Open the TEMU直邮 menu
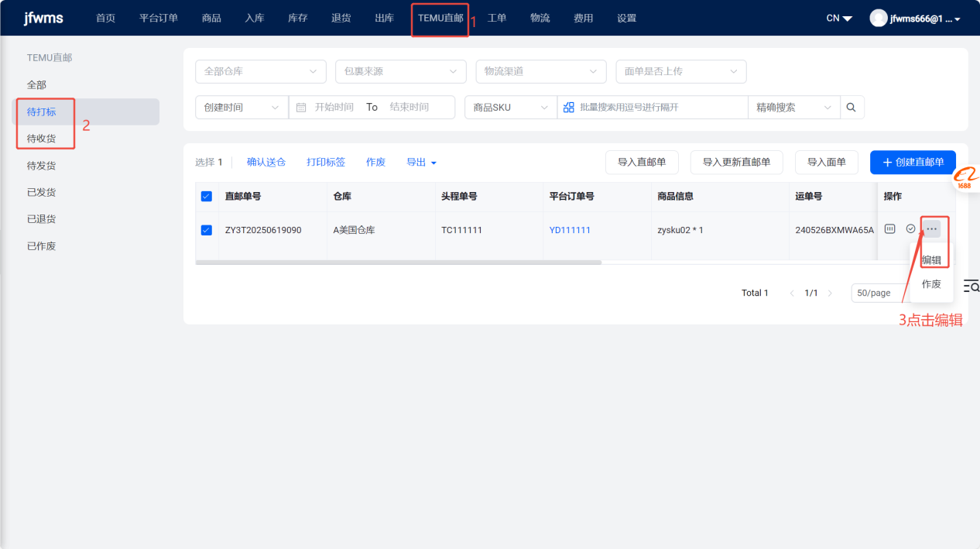This screenshot has height=549, width=980. pyautogui.click(x=440, y=18)
